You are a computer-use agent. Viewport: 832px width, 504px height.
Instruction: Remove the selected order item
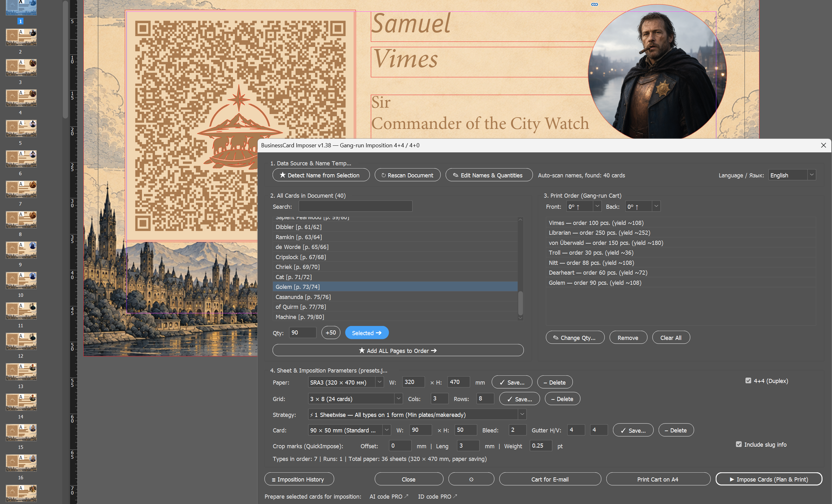(x=628, y=338)
